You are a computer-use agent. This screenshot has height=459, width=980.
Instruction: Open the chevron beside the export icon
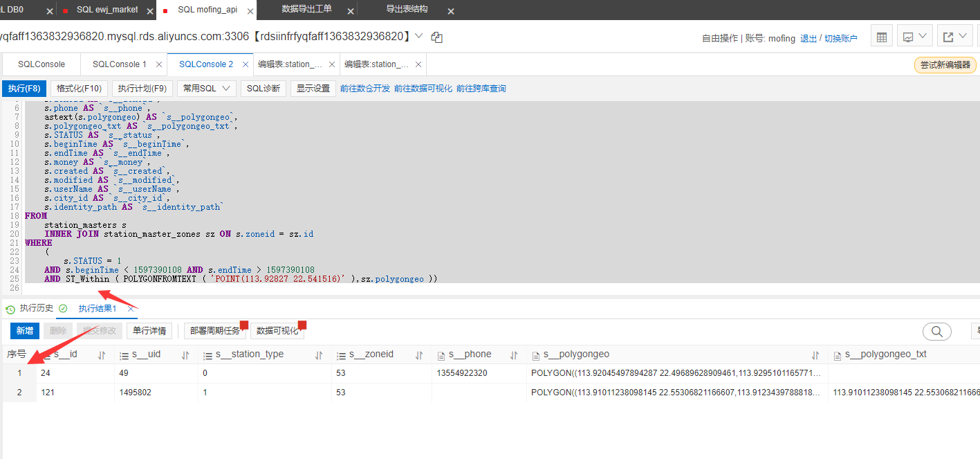962,37
